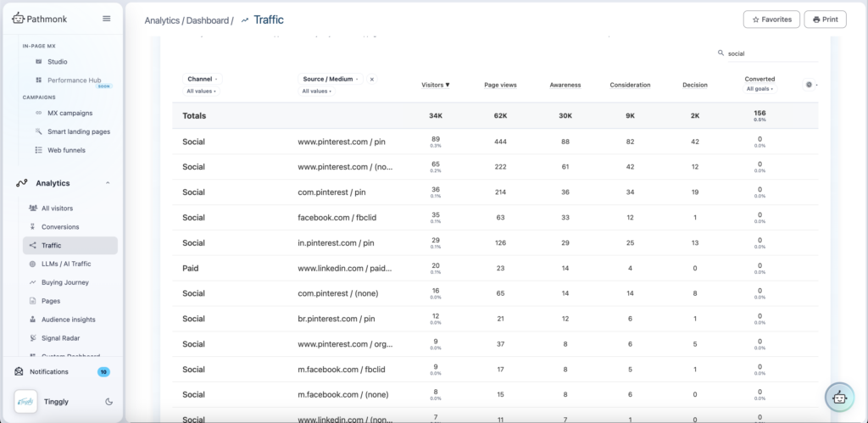Screen dimensions: 868x423
Task: Sort by Visitors column
Action: (x=436, y=85)
